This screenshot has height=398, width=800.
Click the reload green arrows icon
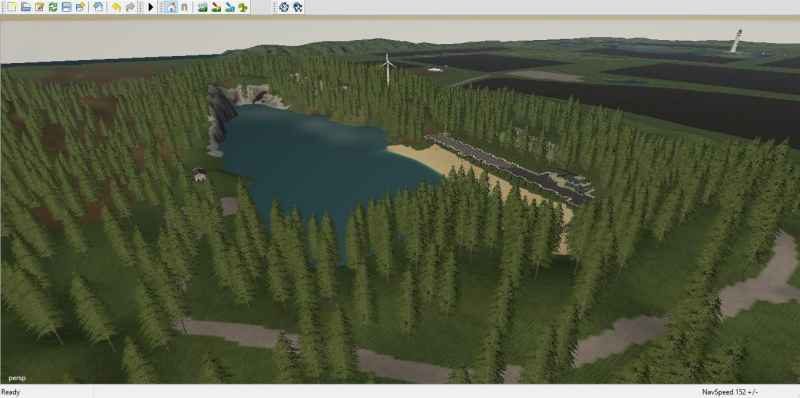tap(53, 7)
